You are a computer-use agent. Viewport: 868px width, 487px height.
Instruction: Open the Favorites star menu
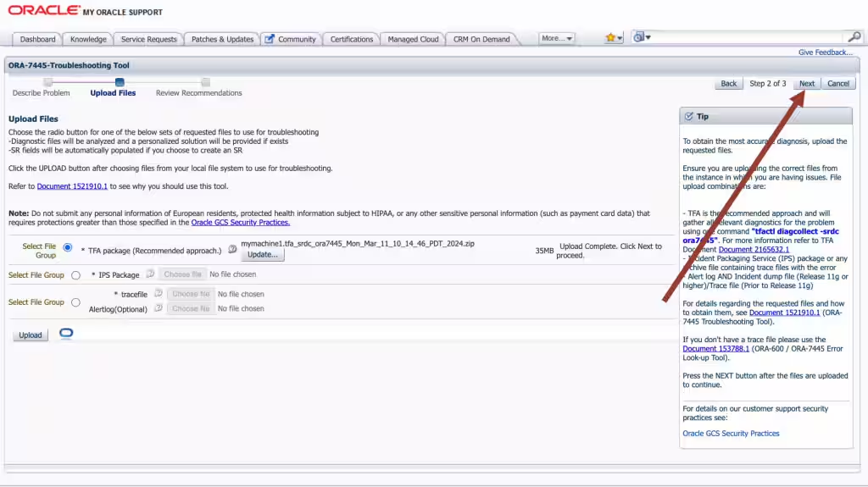[x=614, y=37]
